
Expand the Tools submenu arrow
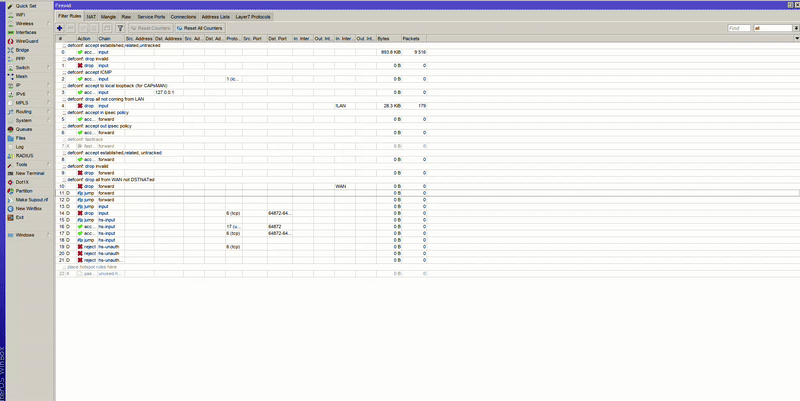click(x=49, y=164)
